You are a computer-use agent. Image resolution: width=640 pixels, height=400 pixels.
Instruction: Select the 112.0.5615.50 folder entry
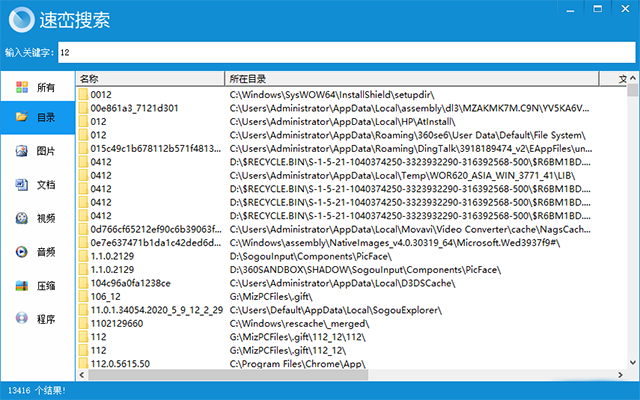pos(120,363)
